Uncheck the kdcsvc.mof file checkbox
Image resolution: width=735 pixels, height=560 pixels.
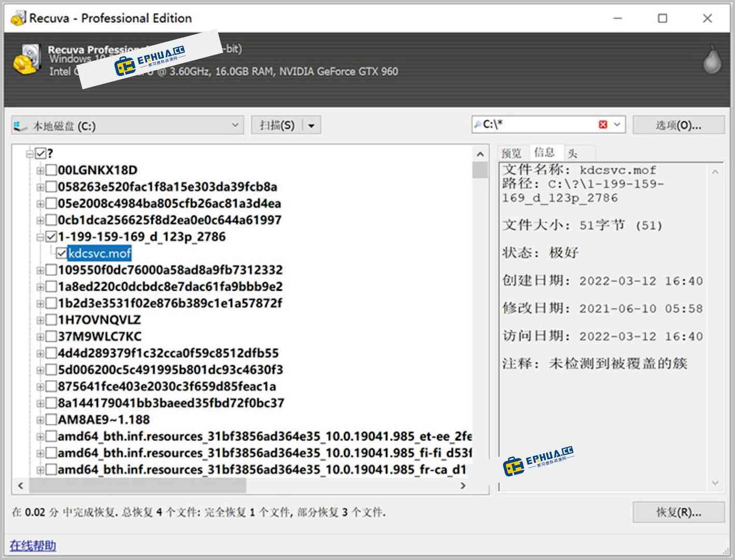tap(62, 254)
